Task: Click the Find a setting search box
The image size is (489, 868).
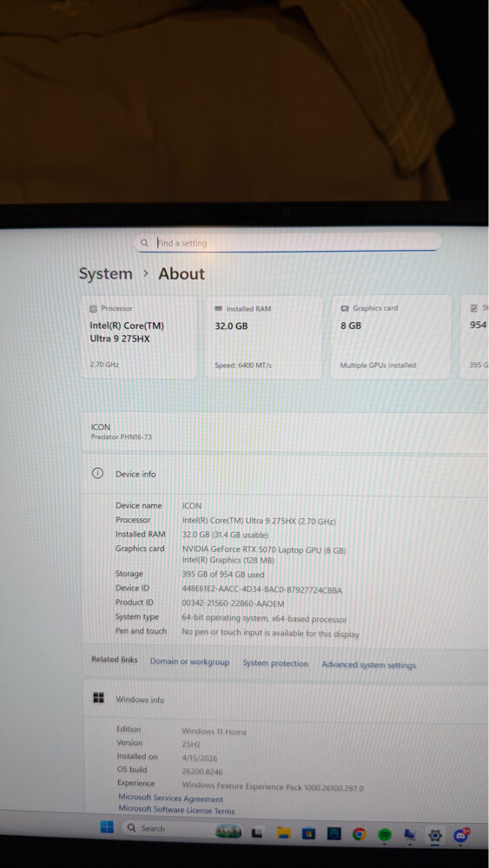Action: (x=289, y=242)
